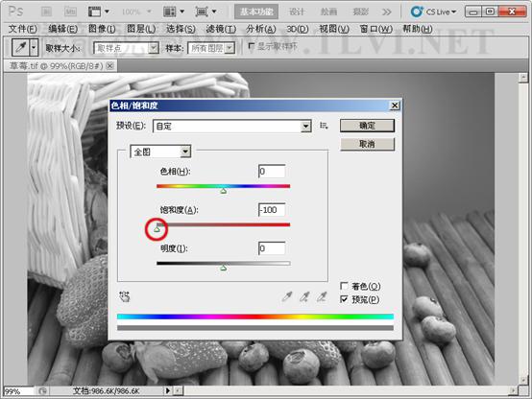532x399 pixels.
Task: Click the 色相 hue value field
Action: [272, 171]
